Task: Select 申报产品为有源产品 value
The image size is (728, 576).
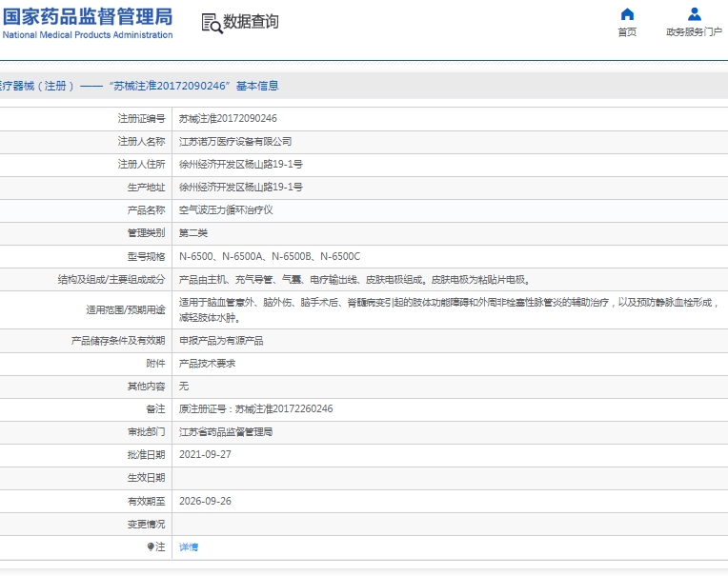Action: point(221,341)
